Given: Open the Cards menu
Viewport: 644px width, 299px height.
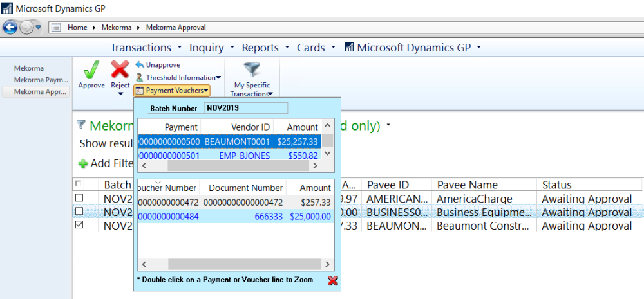Looking at the screenshot, I should pos(311,48).
